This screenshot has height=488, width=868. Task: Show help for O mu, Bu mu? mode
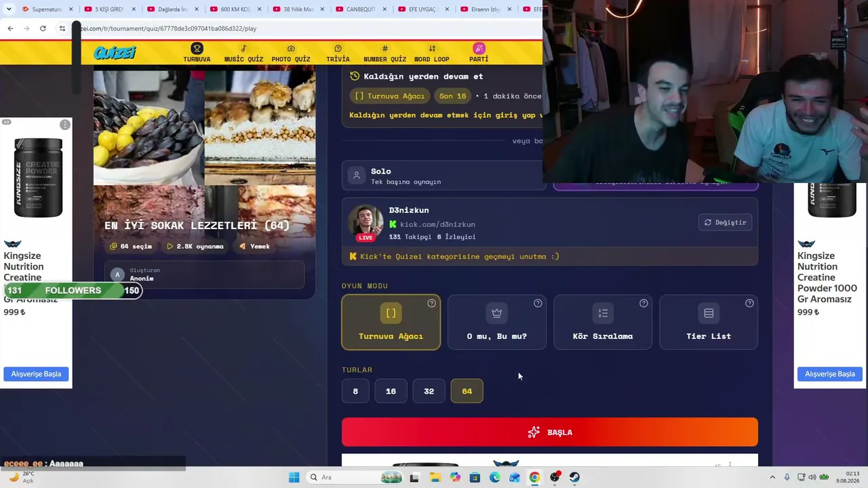pyautogui.click(x=538, y=303)
